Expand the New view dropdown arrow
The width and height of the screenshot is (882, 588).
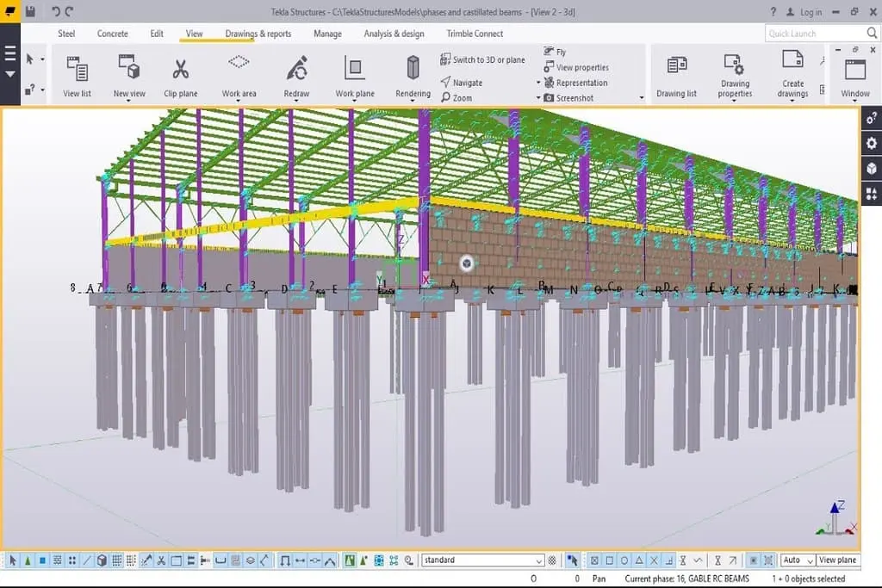(129, 102)
